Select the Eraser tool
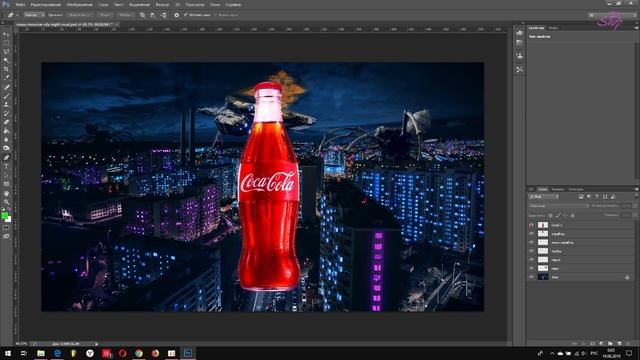Image resolution: width=640 pixels, height=360 pixels. click(x=6, y=122)
